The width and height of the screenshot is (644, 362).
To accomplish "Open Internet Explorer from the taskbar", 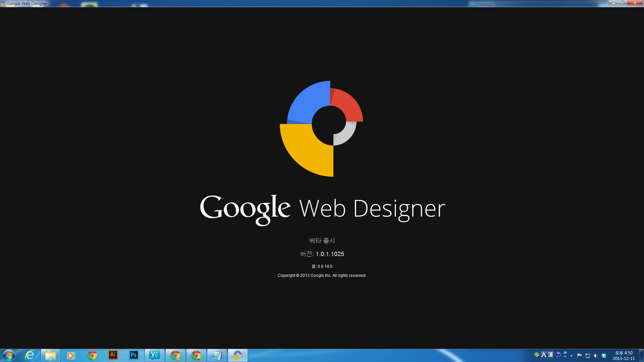I will pos(30,355).
